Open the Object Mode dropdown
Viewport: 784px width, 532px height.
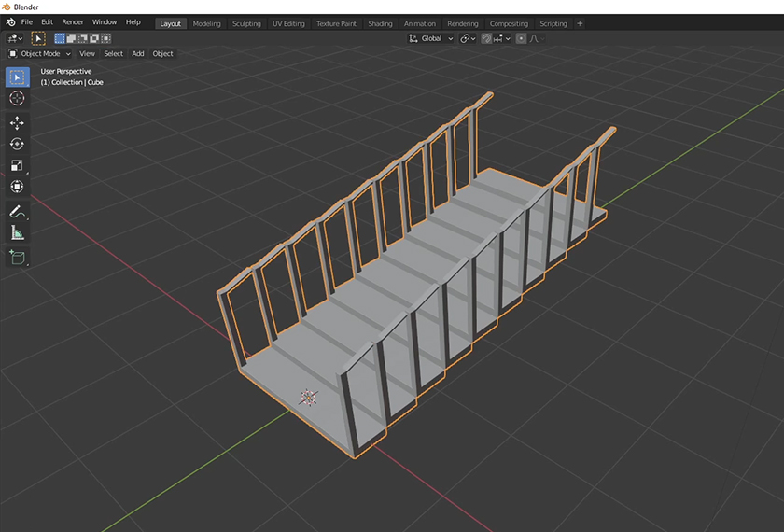39,53
